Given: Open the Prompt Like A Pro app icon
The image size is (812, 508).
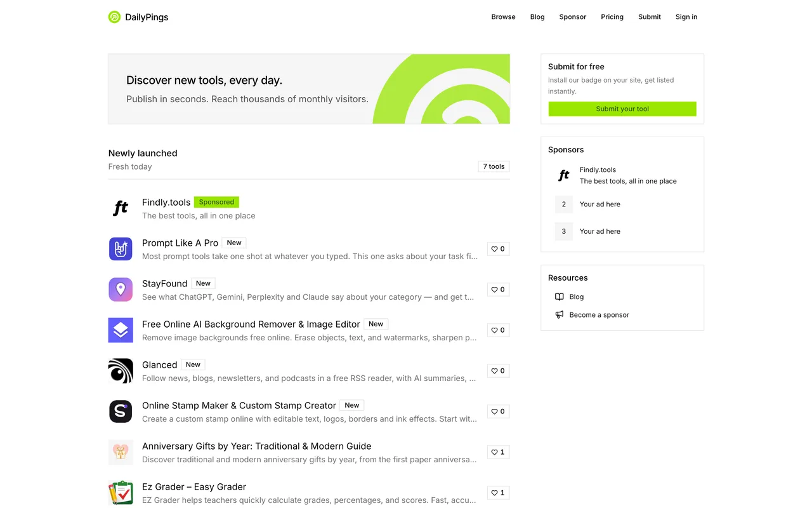Looking at the screenshot, I should (121, 249).
